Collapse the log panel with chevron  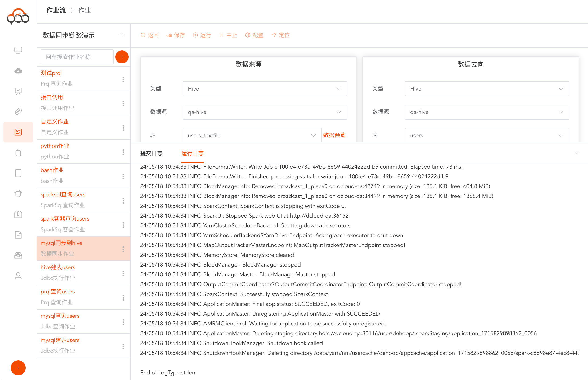tap(576, 152)
